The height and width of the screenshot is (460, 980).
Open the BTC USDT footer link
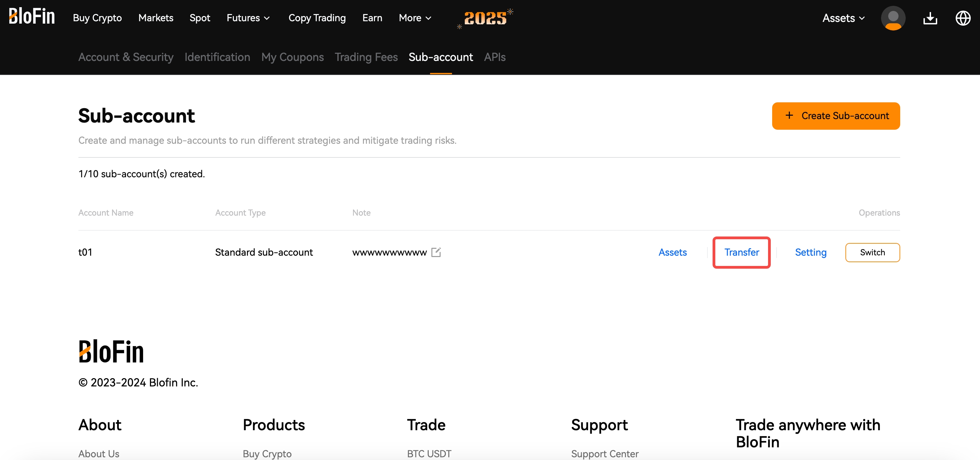429,453
